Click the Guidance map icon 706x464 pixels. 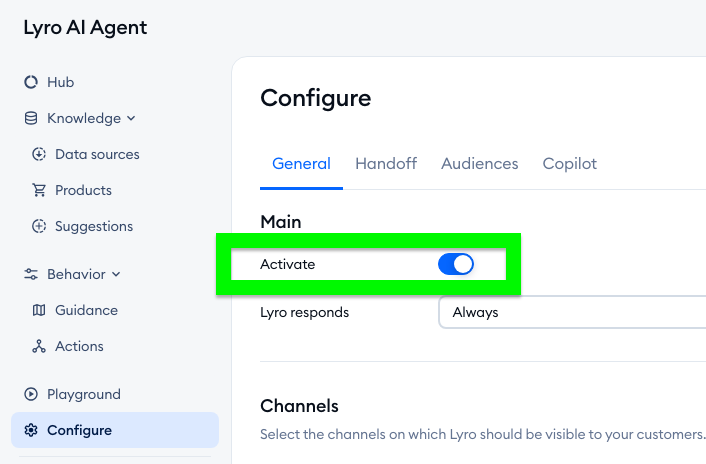[39, 310]
